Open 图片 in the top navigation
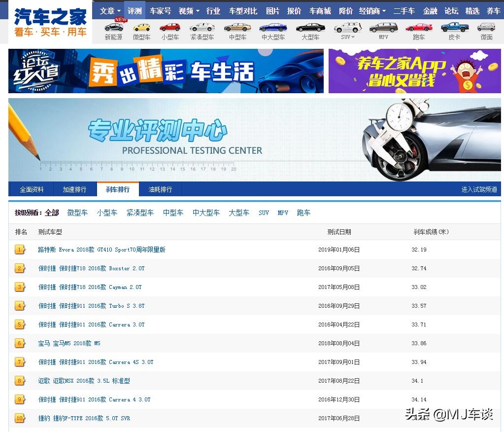504x432 pixels. 272,11
